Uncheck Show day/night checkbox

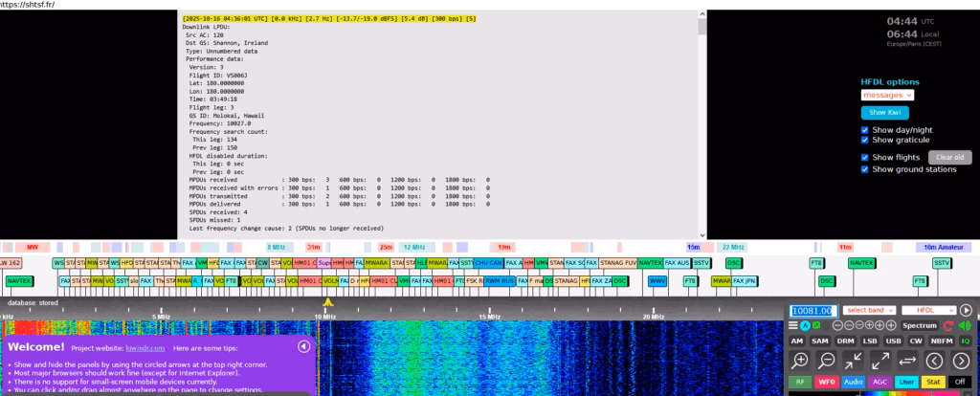[x=865, y=130]
